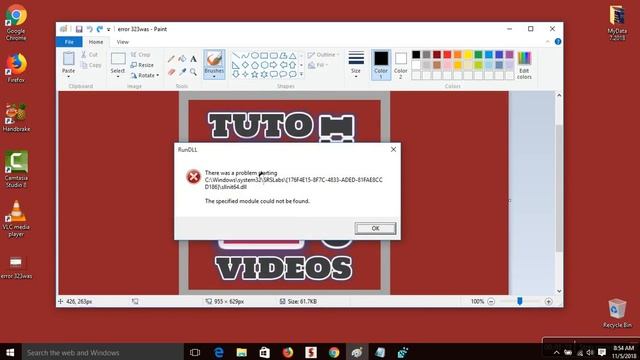Expand the Shapes gallery more arrow
Screen dimensions: 640x360
click(x=301, y=74)
